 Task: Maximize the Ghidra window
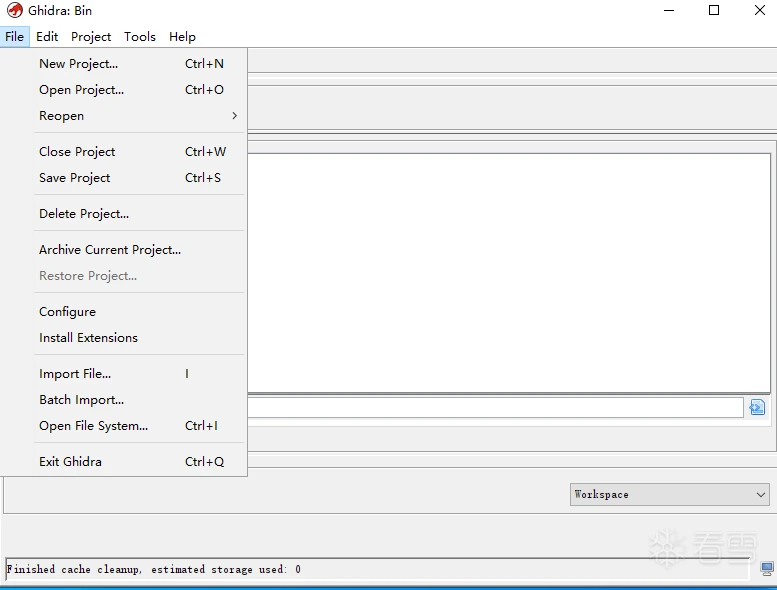click(714, 10)
